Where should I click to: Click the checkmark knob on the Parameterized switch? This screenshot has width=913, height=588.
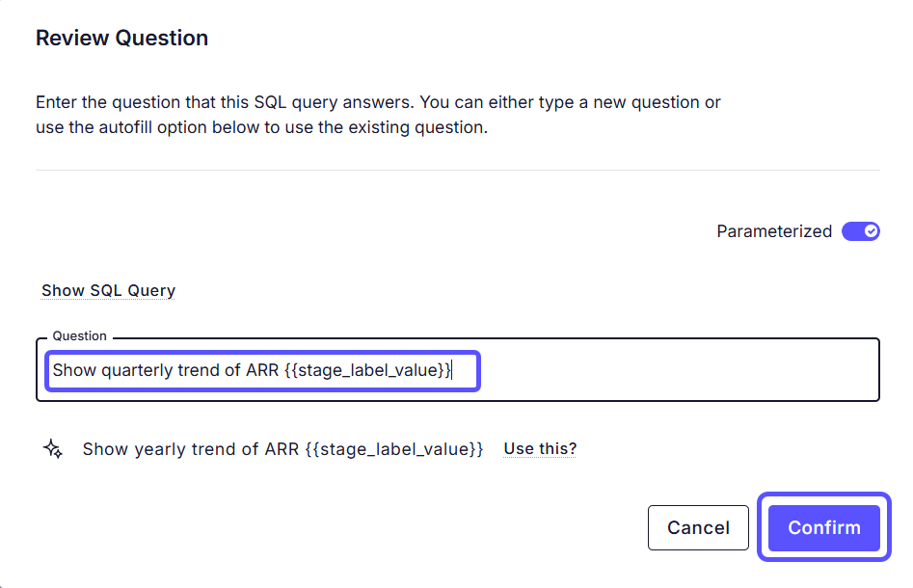(871, 231)
